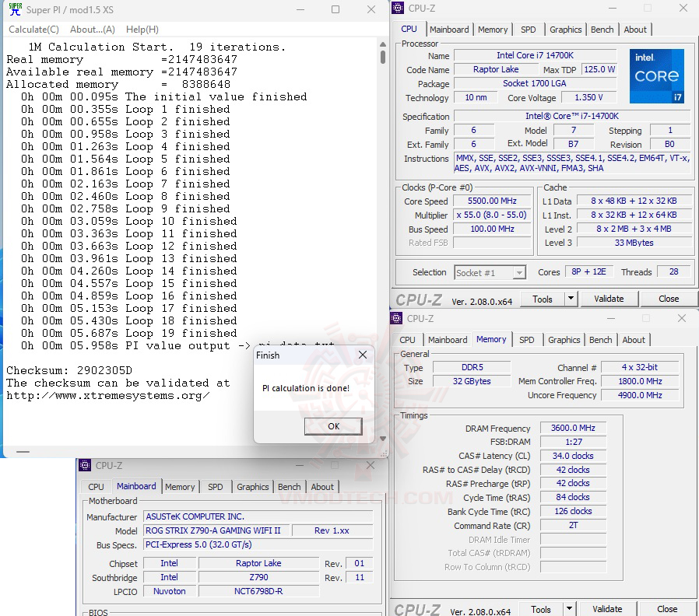This screenshot has height=616, width=699.
Task: Click the NCT6798D-R LPCIO field
Action: [x=258, y=591]
